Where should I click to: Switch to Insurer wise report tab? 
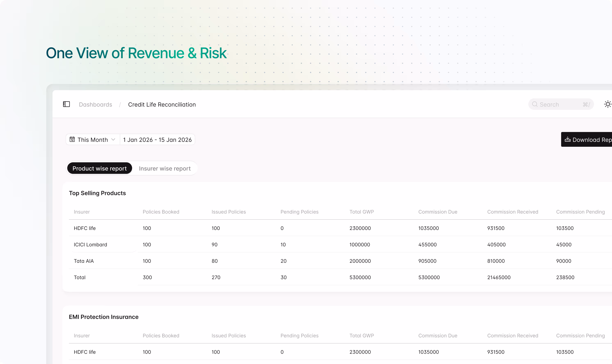point(165,168)
